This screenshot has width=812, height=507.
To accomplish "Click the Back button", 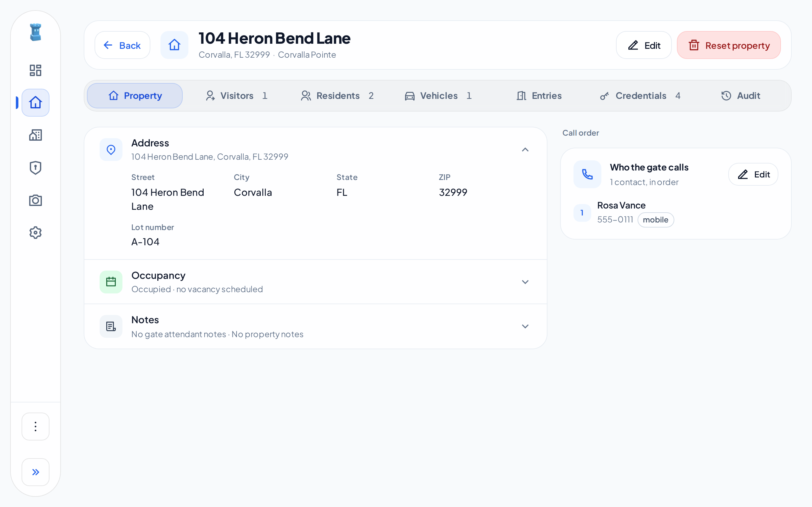I will pos(122,45).
